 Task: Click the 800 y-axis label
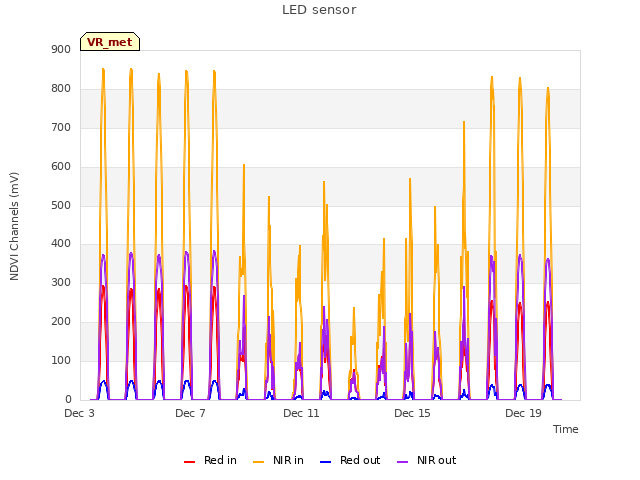click(x=61, y=89)
